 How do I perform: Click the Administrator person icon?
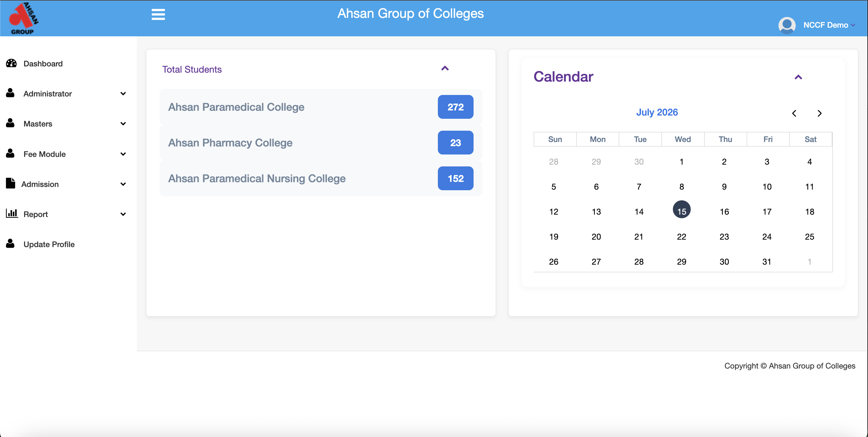point(10,93)
